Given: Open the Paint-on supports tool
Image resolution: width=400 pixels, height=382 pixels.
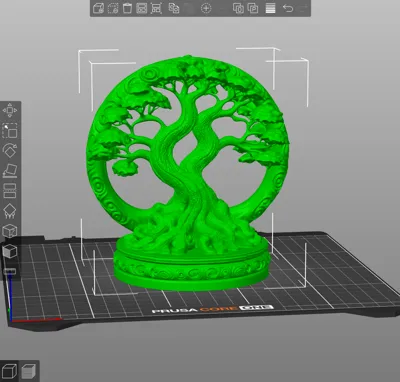Looking at the screenshot, I should 10,211.
